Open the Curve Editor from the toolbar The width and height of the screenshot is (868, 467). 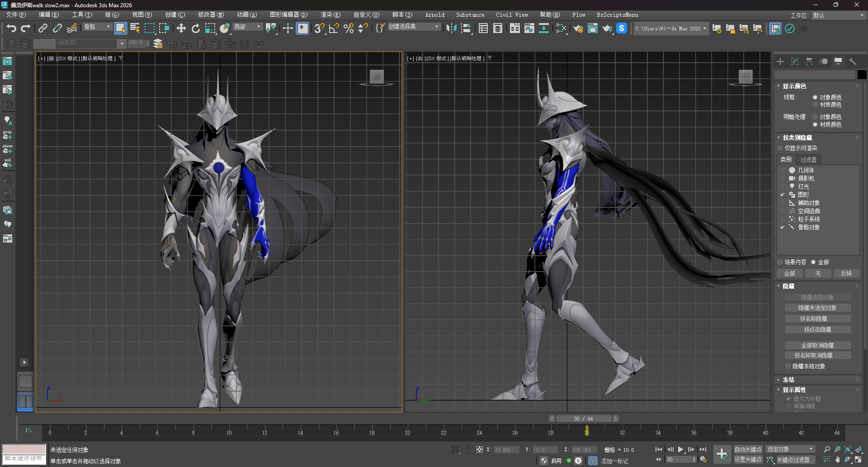(529, 28)
